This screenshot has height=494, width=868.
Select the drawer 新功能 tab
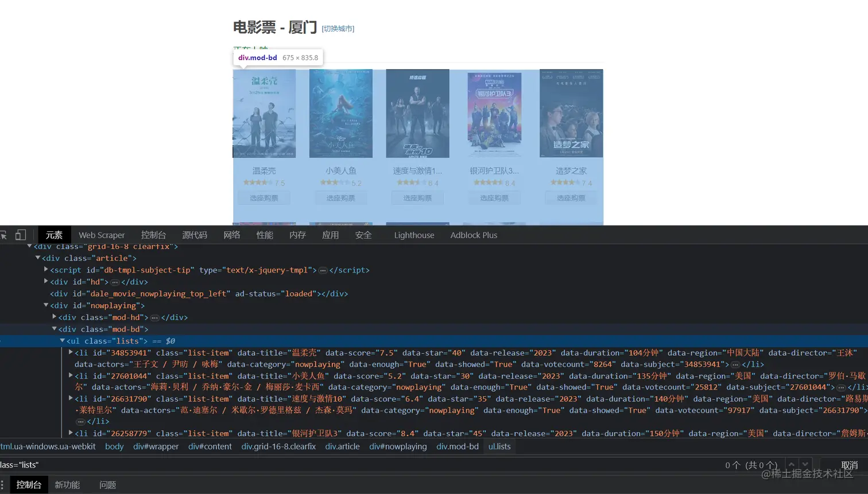67,485
